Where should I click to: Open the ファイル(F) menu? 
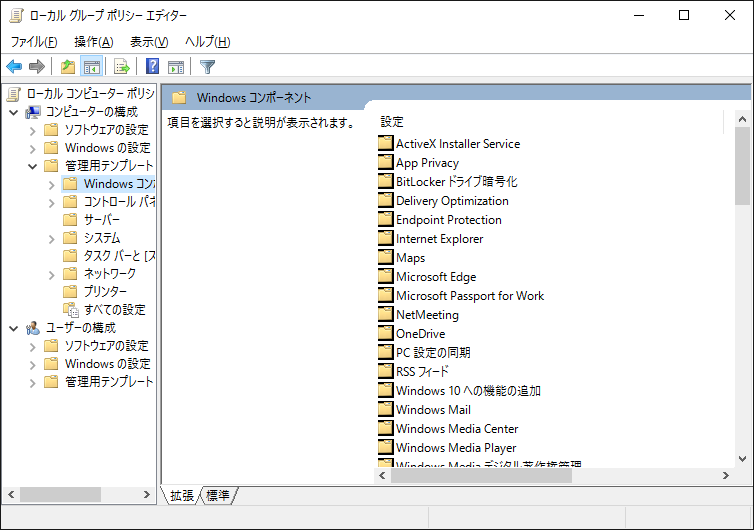[x=34, y=42]
